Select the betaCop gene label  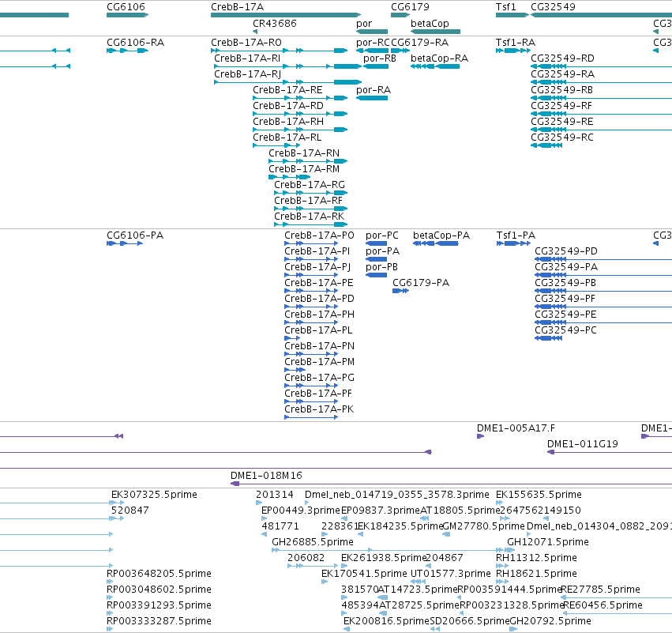(430, 23)
